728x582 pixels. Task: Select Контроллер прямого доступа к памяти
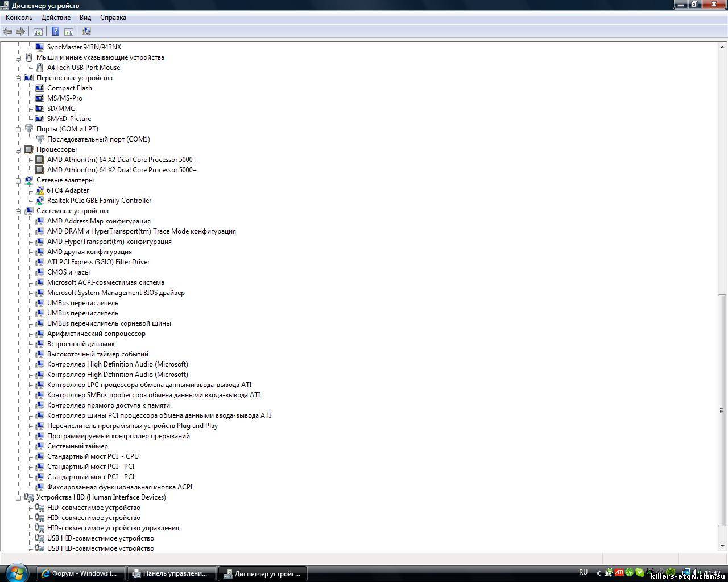click(109, 405)
